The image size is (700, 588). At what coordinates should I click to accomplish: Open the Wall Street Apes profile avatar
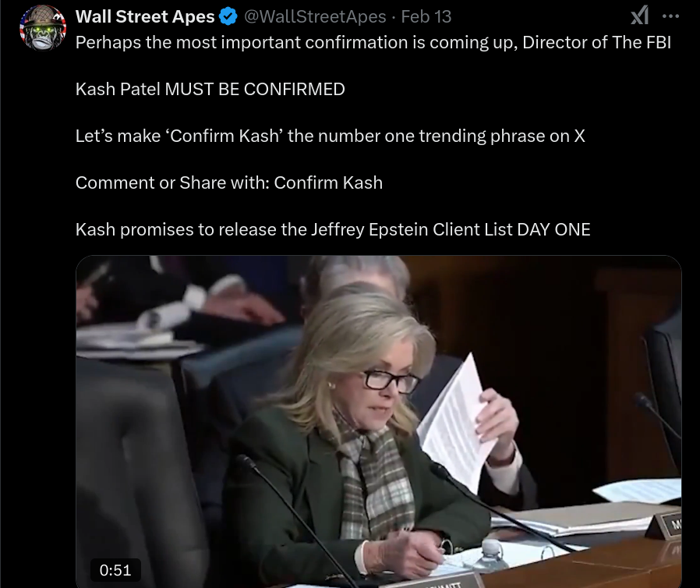[x=43, y=27]
